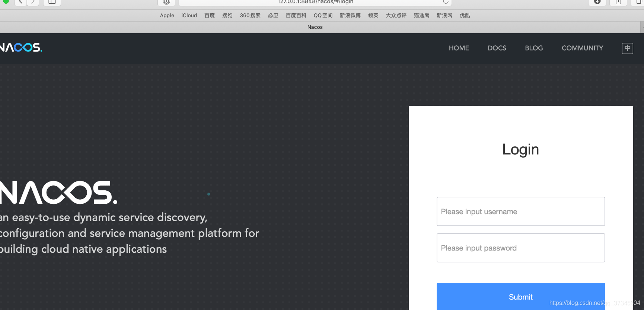Click the Safari forward navigation arrow
Screen dimensions: 644x310
[x=33, y=2]
